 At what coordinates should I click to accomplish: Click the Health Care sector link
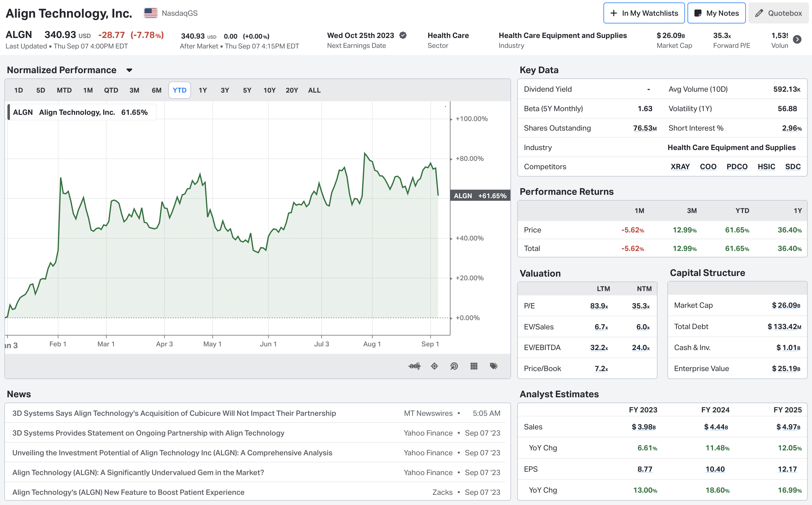tap(448, 35)
